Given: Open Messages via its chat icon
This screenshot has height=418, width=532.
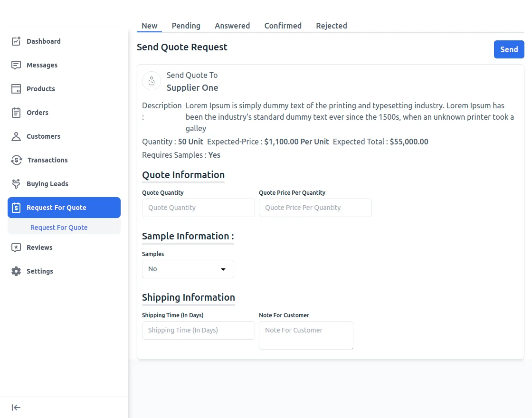Looking at the screenshot, I should [x=16, y=65].
